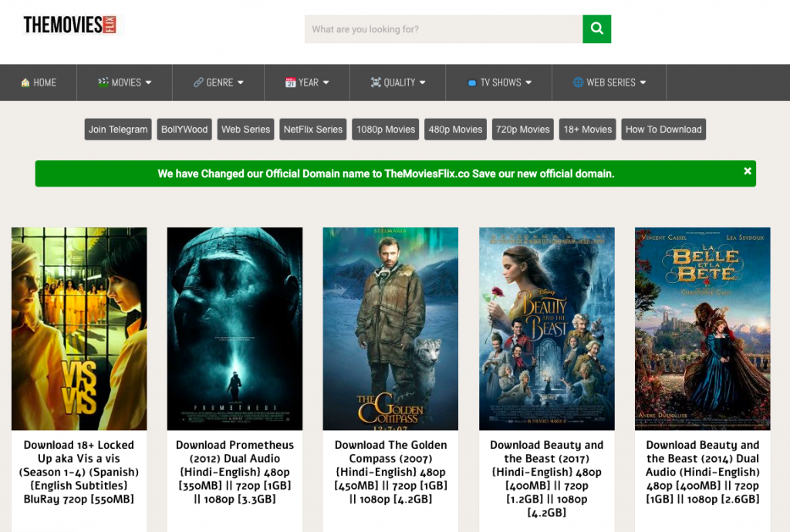Click the Genre link icon
The width and height of the screenshot is (790, 532).
pyautogui.click(x=197, y=82)
